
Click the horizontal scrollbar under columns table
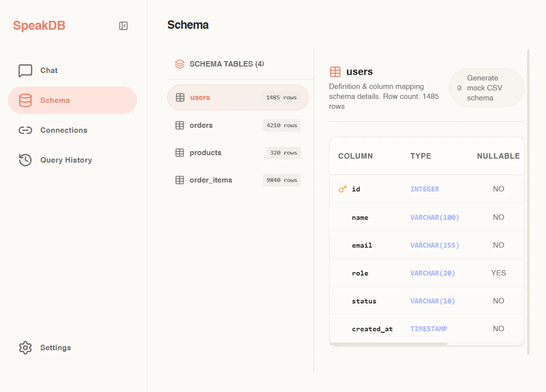(x=388, y=344)
